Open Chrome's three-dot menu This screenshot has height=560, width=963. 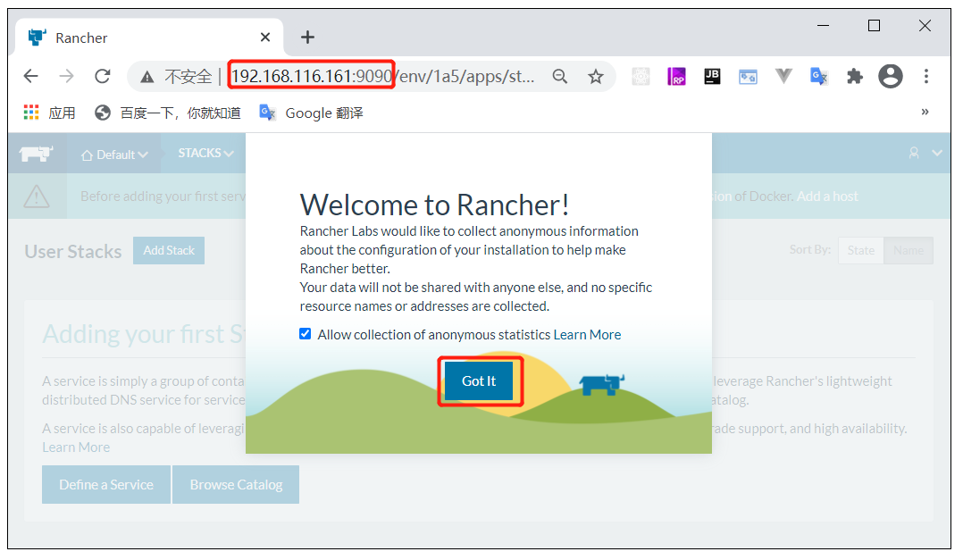pyautogui.click(x=926, y=77)
